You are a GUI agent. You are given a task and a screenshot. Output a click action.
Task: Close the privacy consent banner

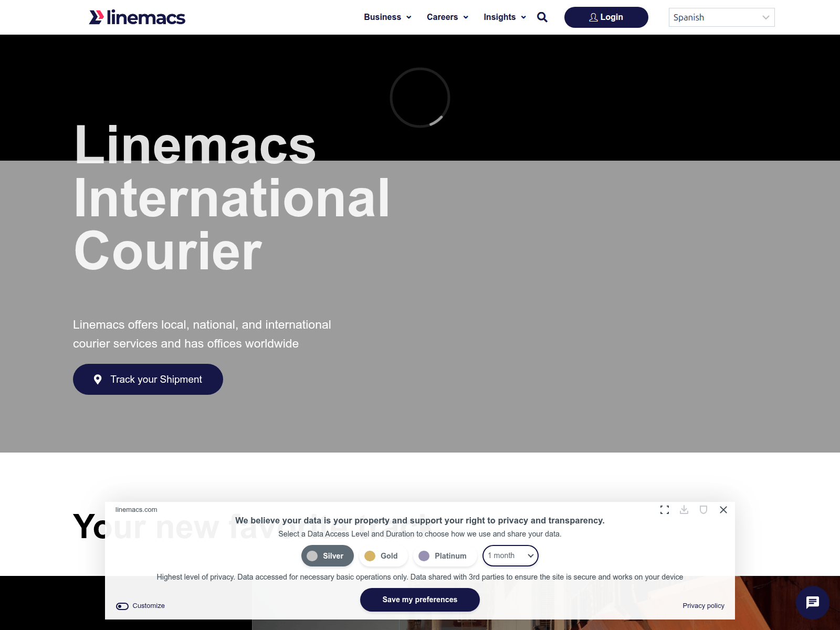point(723,510)
